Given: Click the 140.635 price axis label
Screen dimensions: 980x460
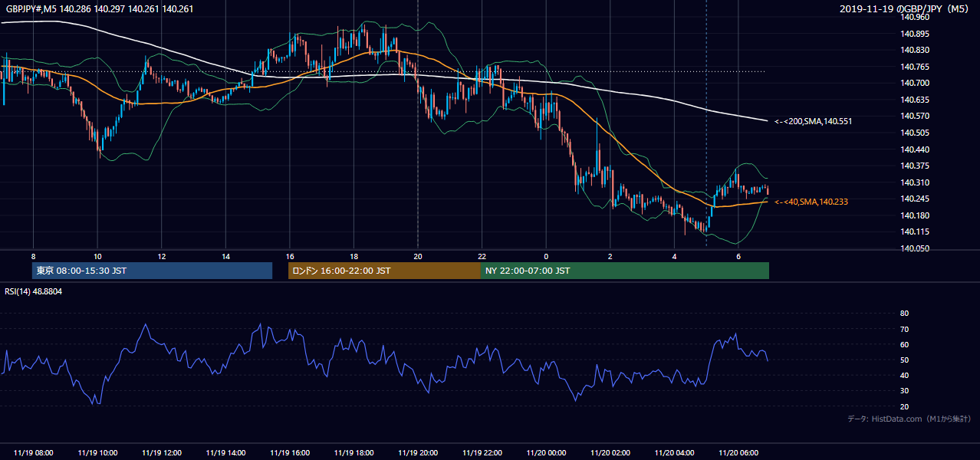Looking at the screenshot, I should tap(914, 100).
